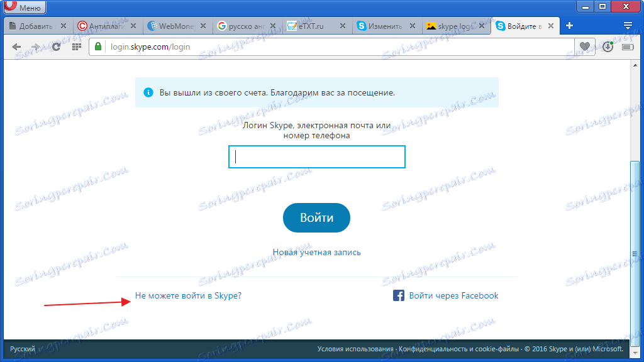Close the Добавить tab
Image resolution: width=644 pixels, height=362 pixels.
coord(64,26)
